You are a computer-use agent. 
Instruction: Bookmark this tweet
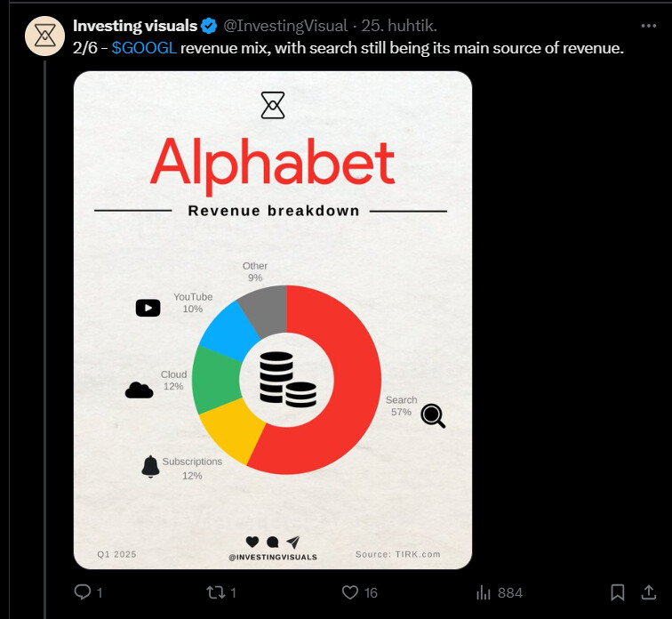(x=617, y=592)
